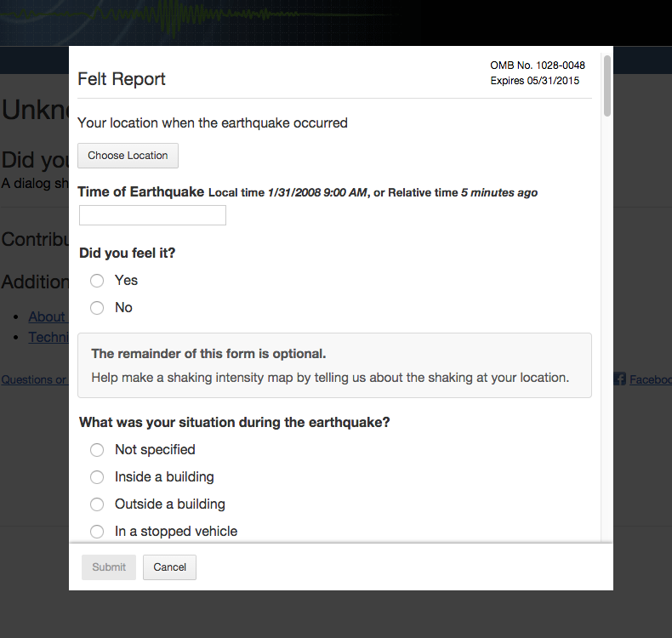672x638 pixels.
Task: Click the Facebook icon
Action: pyautogui.click(x=620, y=379)
